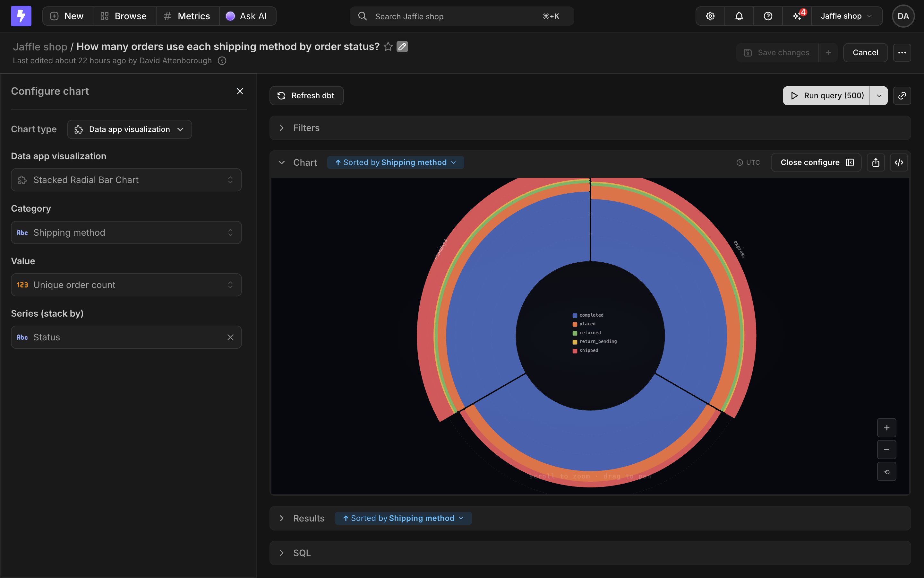Open the settings gear icon
This screenshot has height=578, width=924.
710,16
